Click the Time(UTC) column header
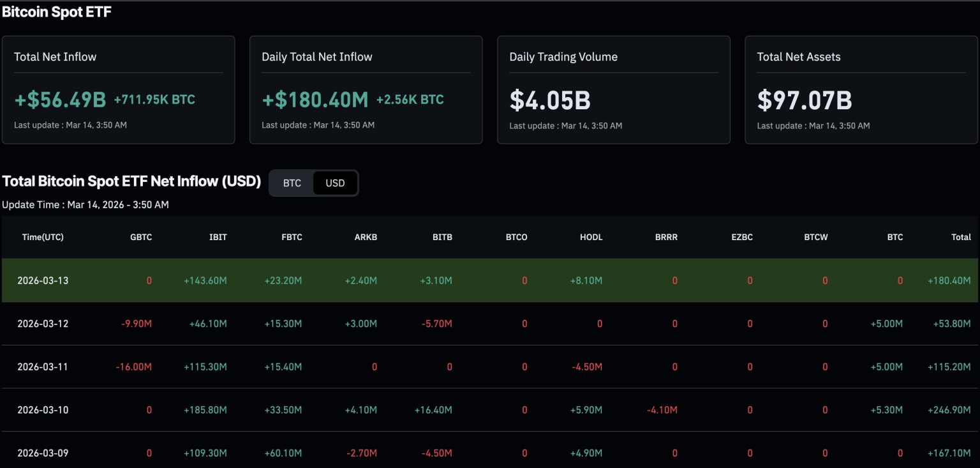Viewport: 980px width, 468px height. click(x=43, y=237)
